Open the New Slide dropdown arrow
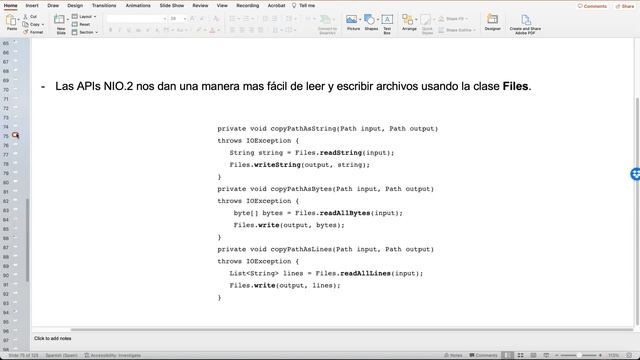640x360 pixels. click(67, 20)
